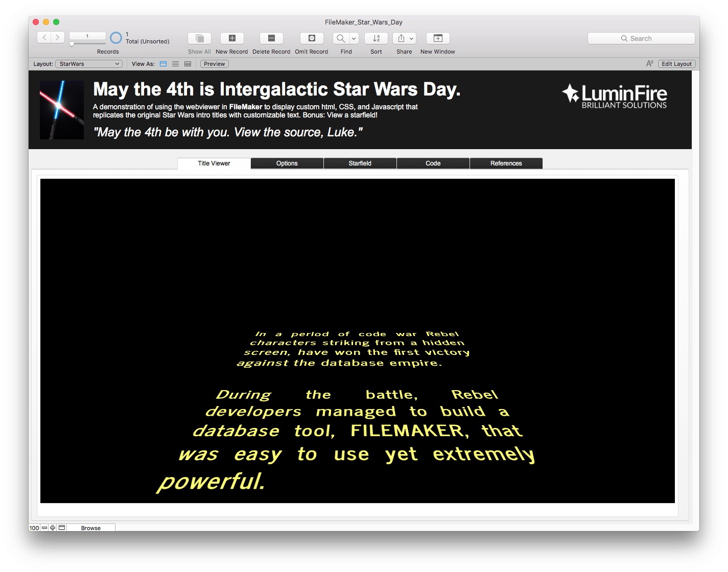Click the 'Records' toolbar label

[x=108, y=52]
